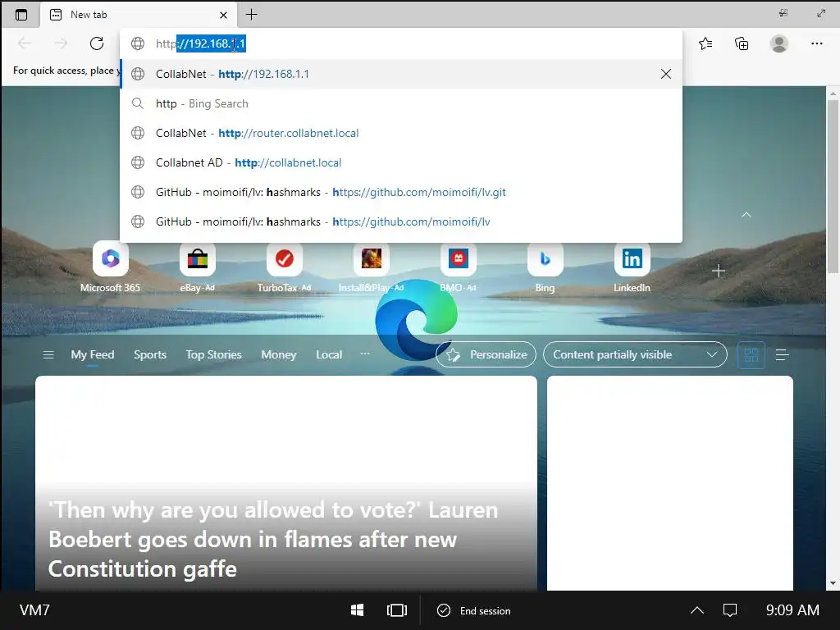Screen dimensions: 840x630
Task: Switch to the Money tab
Action: coord(279,354)
